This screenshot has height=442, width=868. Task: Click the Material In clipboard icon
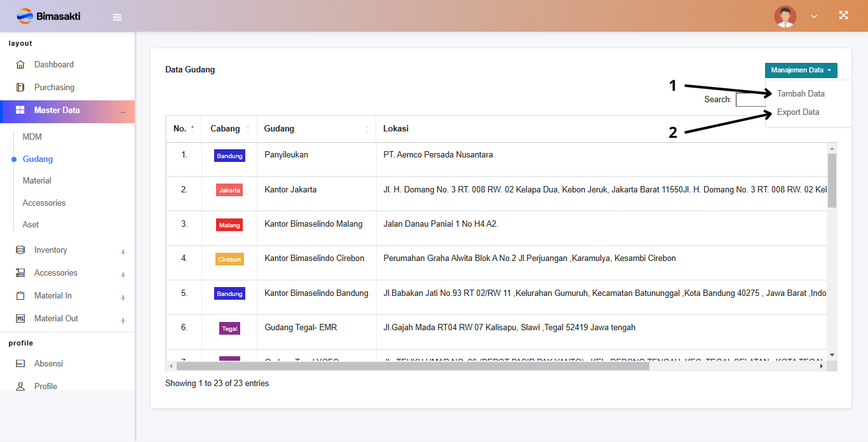(20, 296)
